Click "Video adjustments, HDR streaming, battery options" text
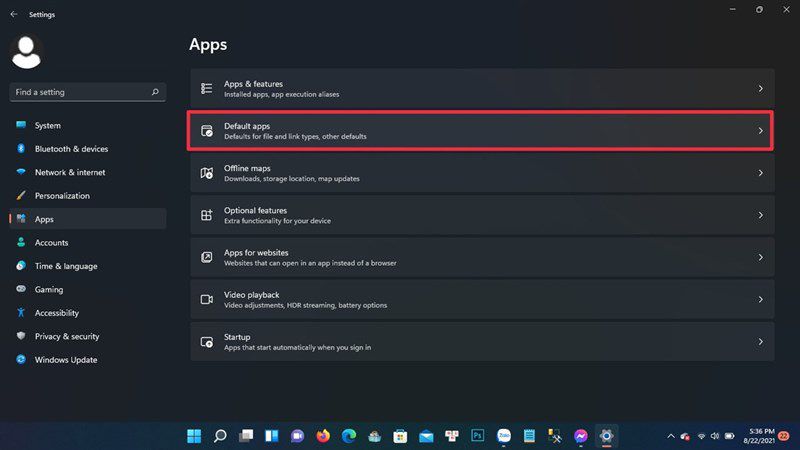Screen dimensions: 800x450 point(306,305)
